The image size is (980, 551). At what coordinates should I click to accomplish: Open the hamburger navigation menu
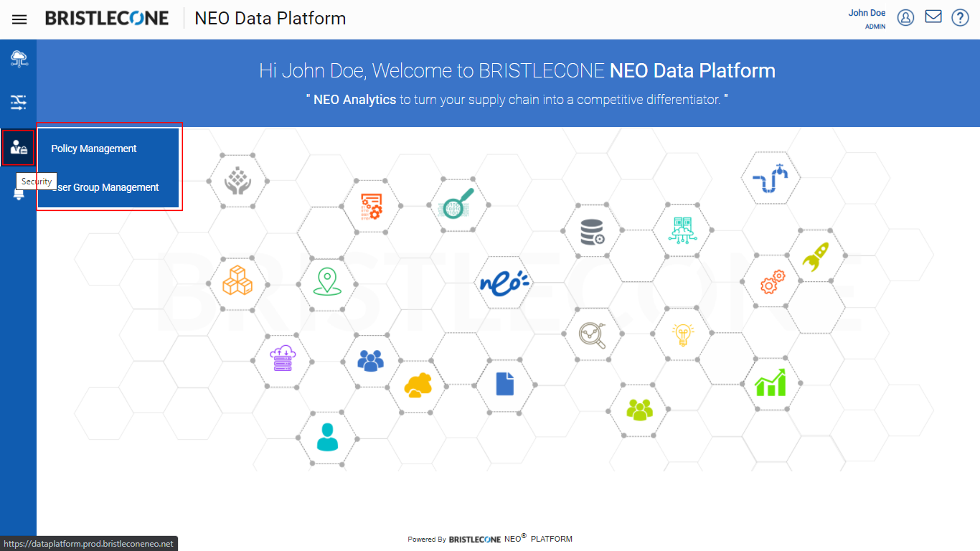pos(19,19)
